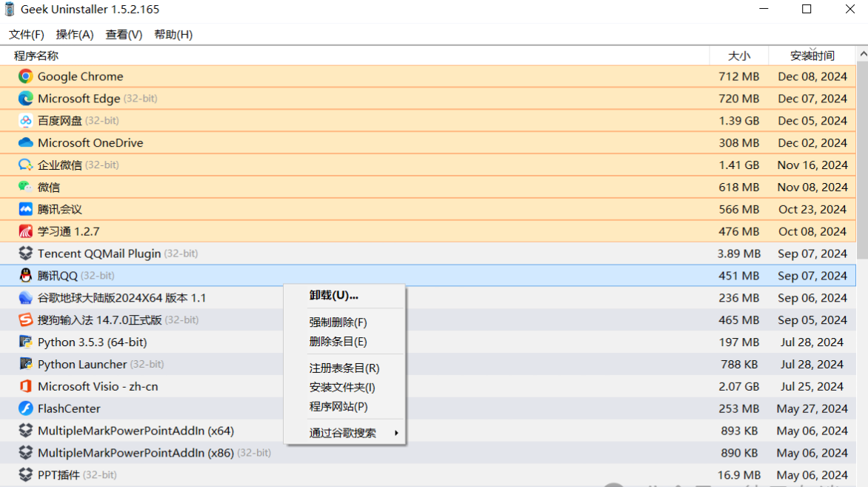The image size is (868, 487).
Task: Sort by the 程序名称 column header
Action: pos(36,56)
